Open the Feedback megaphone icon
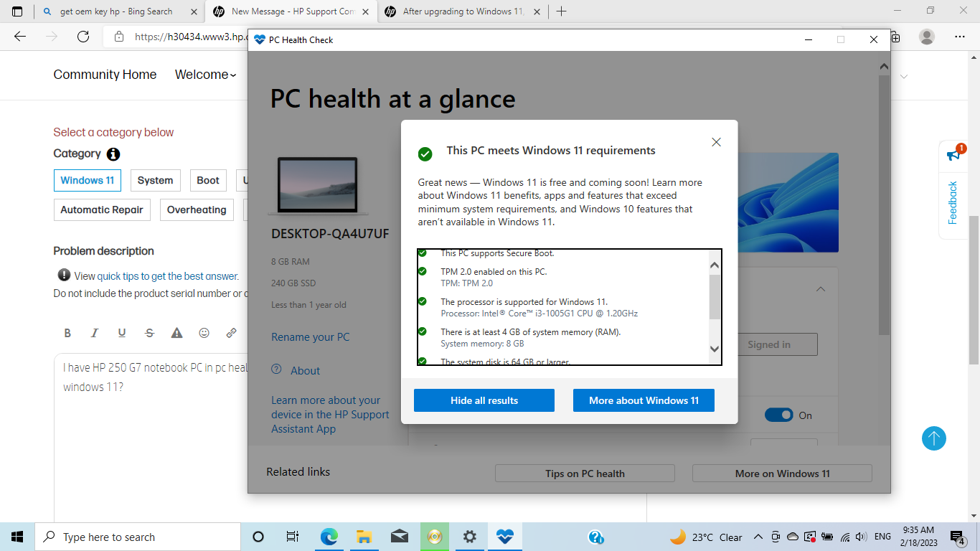The width and height of the screenshot is (980, 551). coord(953,154)
